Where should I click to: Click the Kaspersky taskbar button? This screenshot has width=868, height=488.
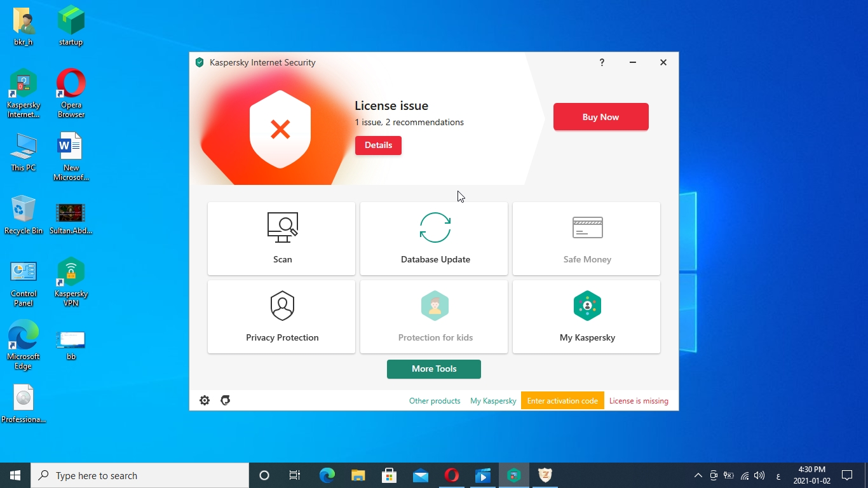coord(514,475)
